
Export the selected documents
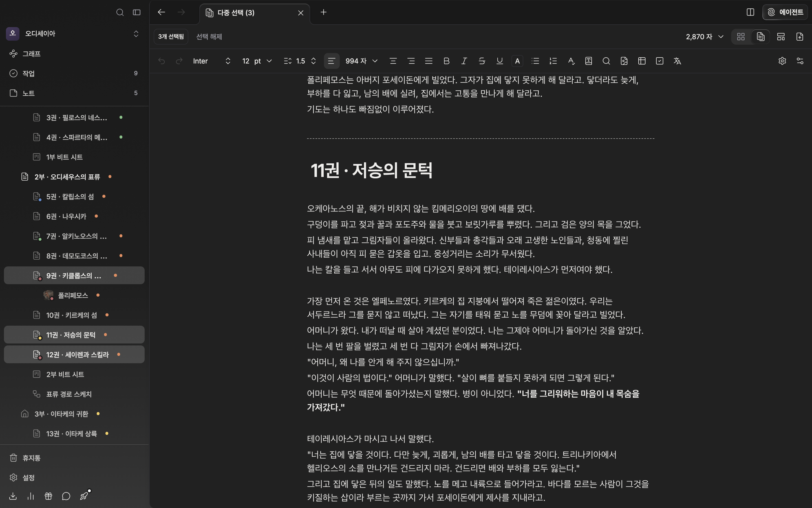pyautogui.click(x=800, y=37)
